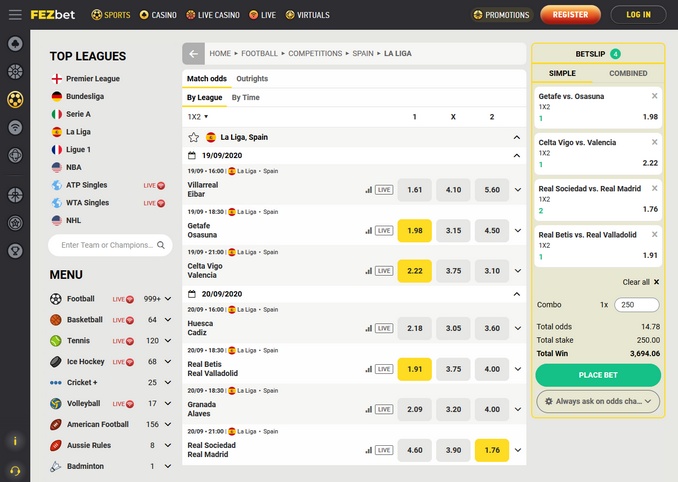Open Always ask on odds change dropdown

point(598,402)
